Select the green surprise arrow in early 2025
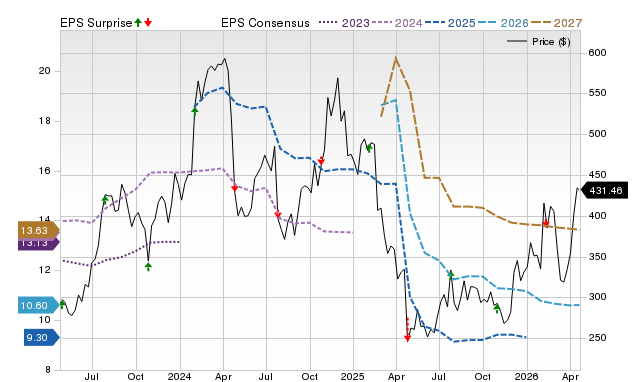The height and width of the screenshot is (382, 640). (369, 148)
